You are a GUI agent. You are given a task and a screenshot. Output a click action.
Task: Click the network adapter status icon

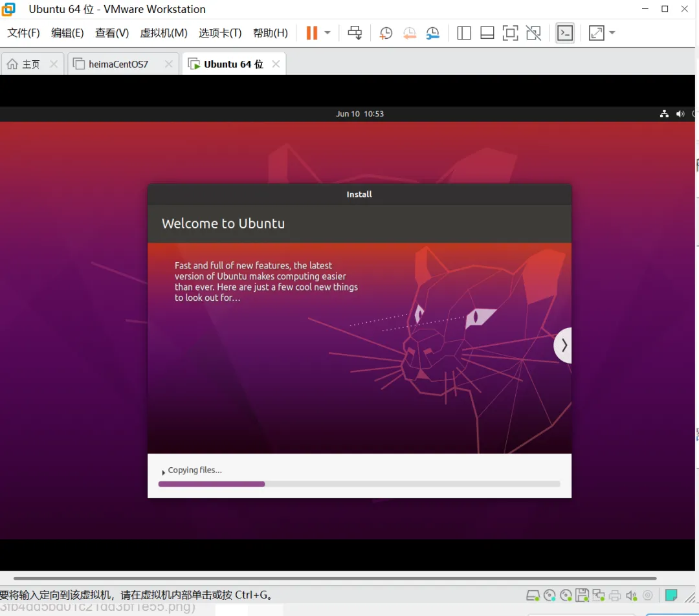point(598,595)
